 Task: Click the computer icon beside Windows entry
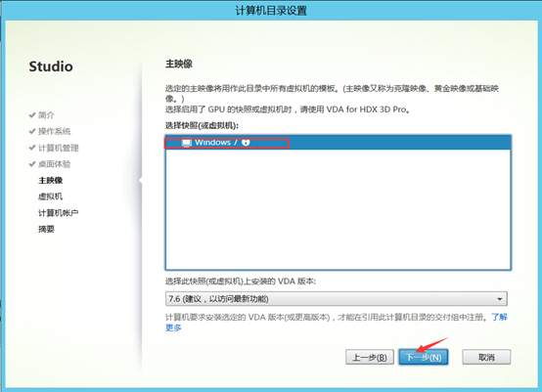186,143
